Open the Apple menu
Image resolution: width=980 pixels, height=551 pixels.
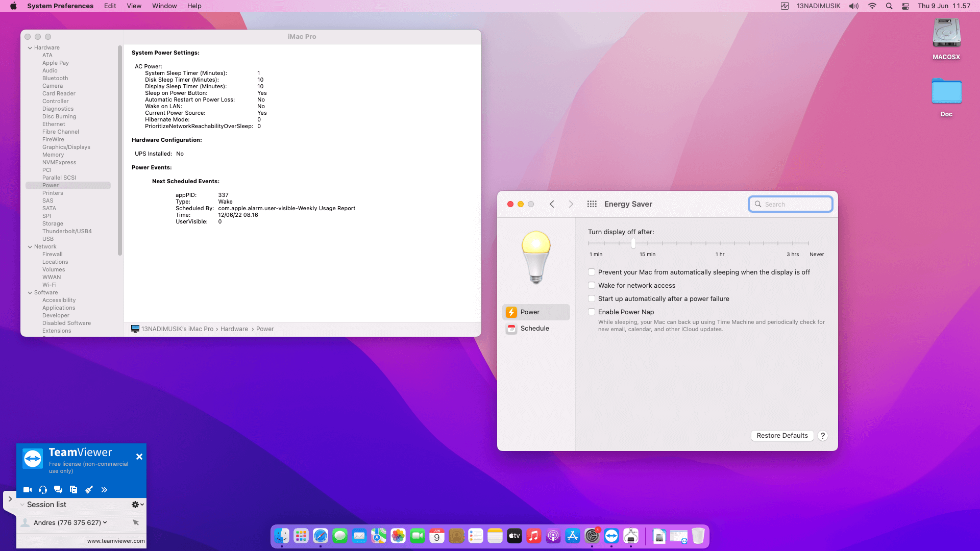click(x=13, y=6)
